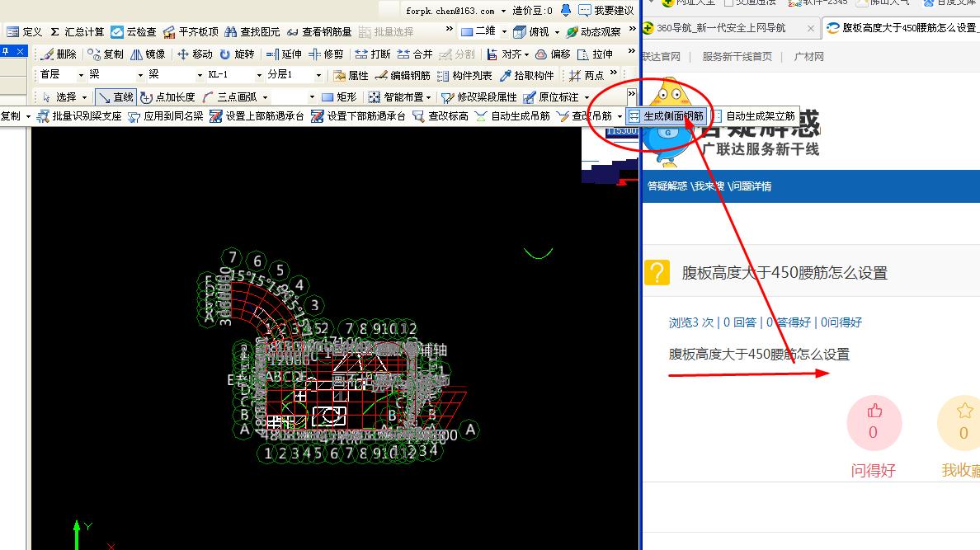The width and height of the screenshot is (980, 550).
Task: Click 问题详情 breadcrumb link
Action: (751, 186)
